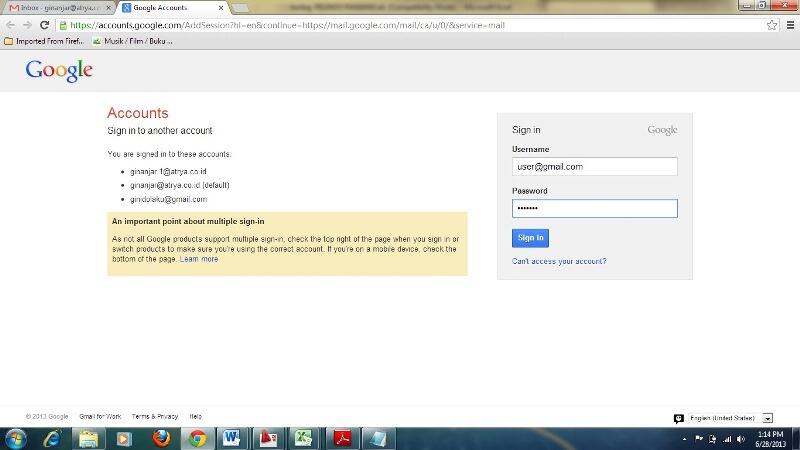This screenshot has width=800, height=450.
Task: Click the power/battery tray icon
Action: (x=713, y=439)
